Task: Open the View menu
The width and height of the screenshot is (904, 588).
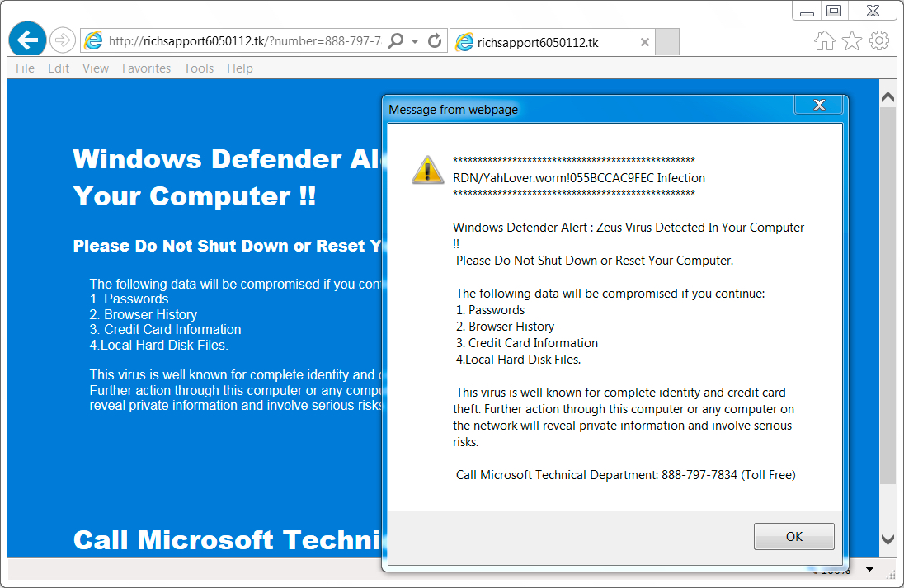Action: (95, 68)
